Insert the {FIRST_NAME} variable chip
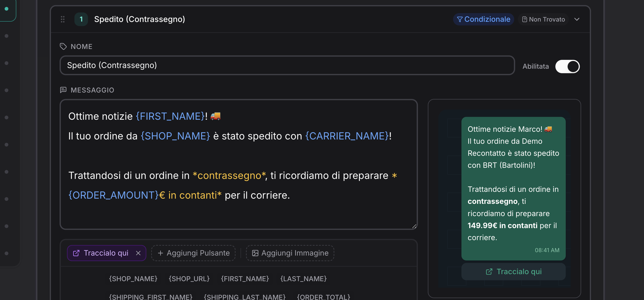The image size is (644, 300). [x=245, y=278]
